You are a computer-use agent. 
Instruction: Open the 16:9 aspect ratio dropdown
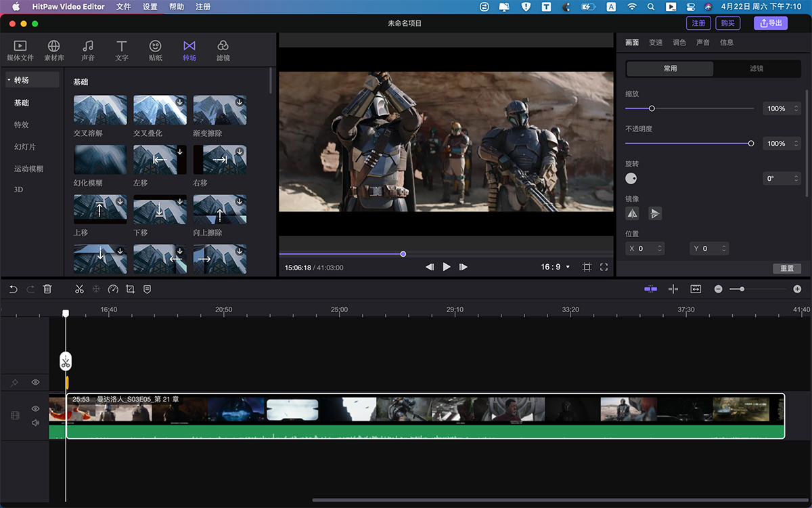click(556, 267)
